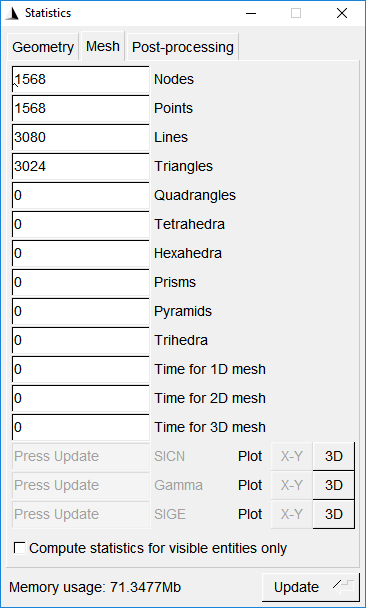The image size is (366, 608).
Task: Click the Tetrahedra count field
Action: (81, 224)
